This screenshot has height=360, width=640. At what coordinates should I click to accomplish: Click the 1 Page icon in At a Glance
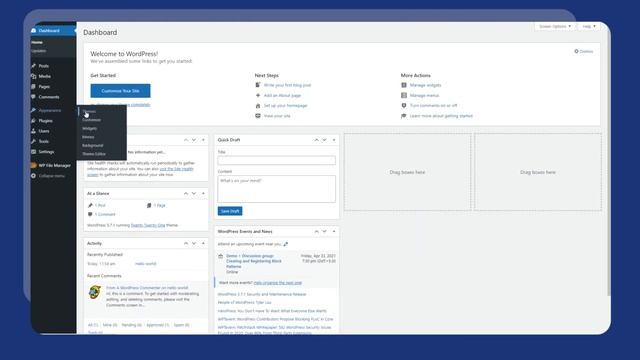click(x=149, y=205)
